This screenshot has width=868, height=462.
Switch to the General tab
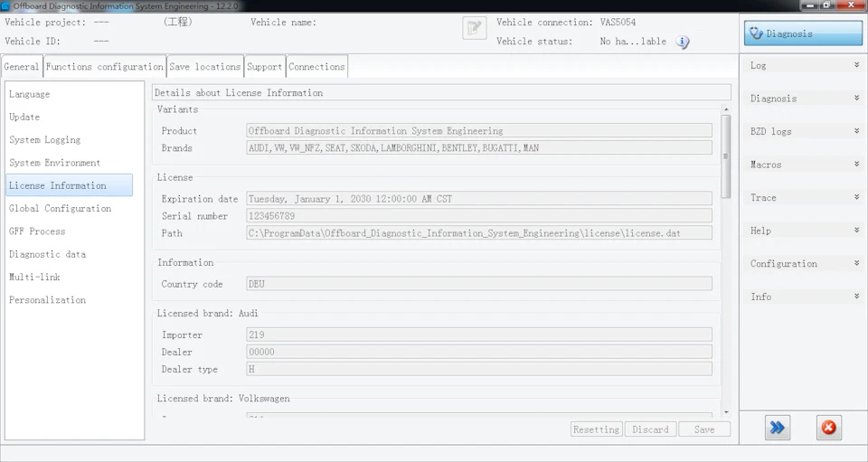pos(22,66)
